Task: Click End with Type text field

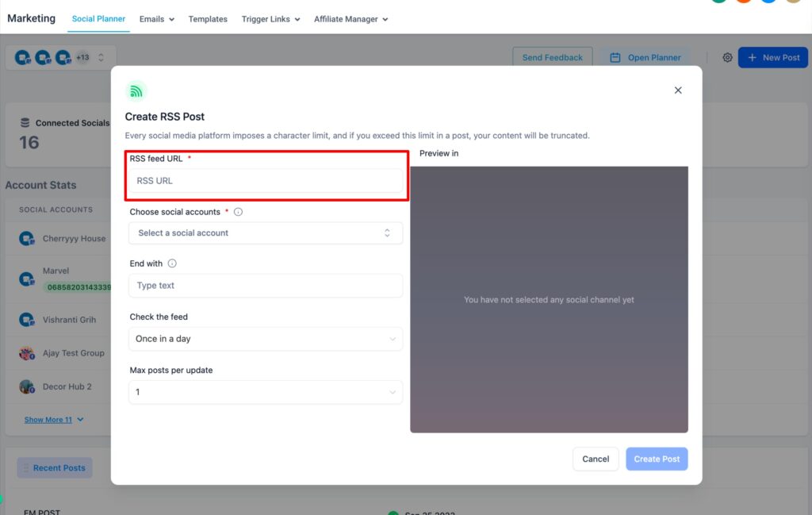Action: 266,286
